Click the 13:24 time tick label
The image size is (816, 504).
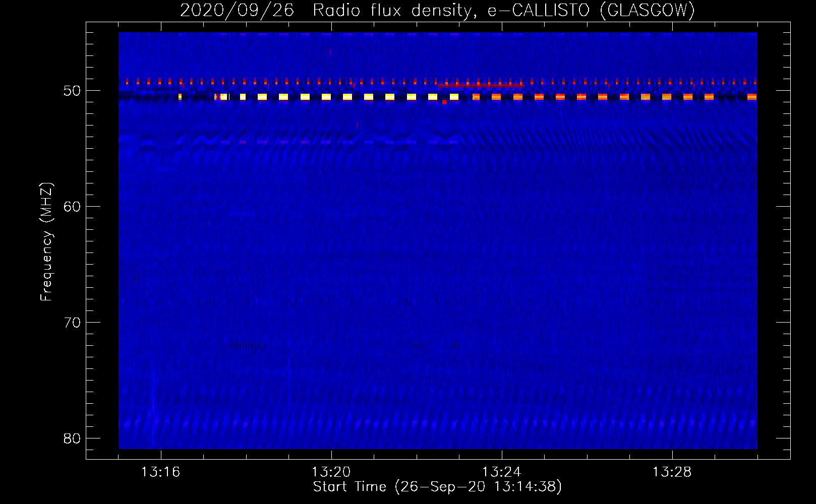(501, 472)
